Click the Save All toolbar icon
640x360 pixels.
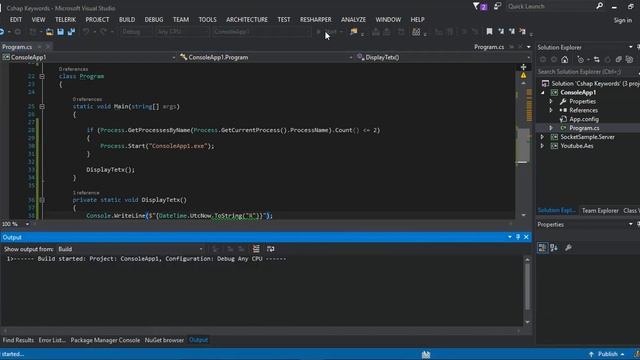pos(71,32)
